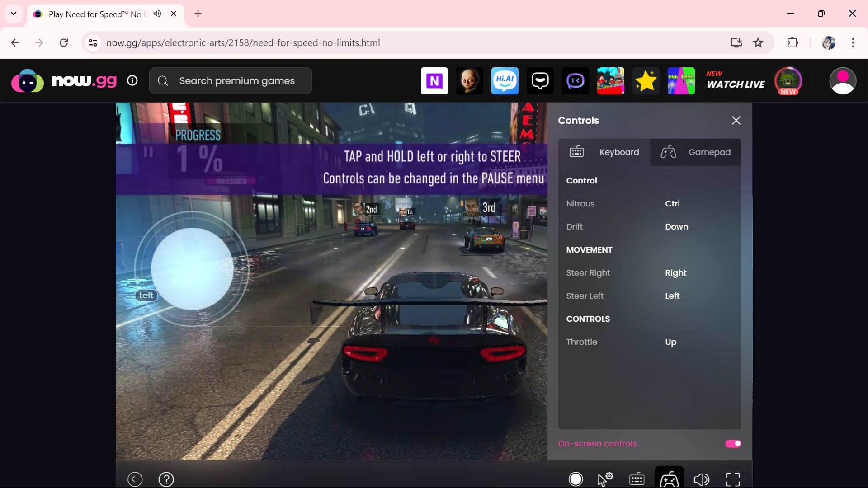Mute the browser tab audio icon
Viewport: 868px width, 488px height.
point(157,14)
